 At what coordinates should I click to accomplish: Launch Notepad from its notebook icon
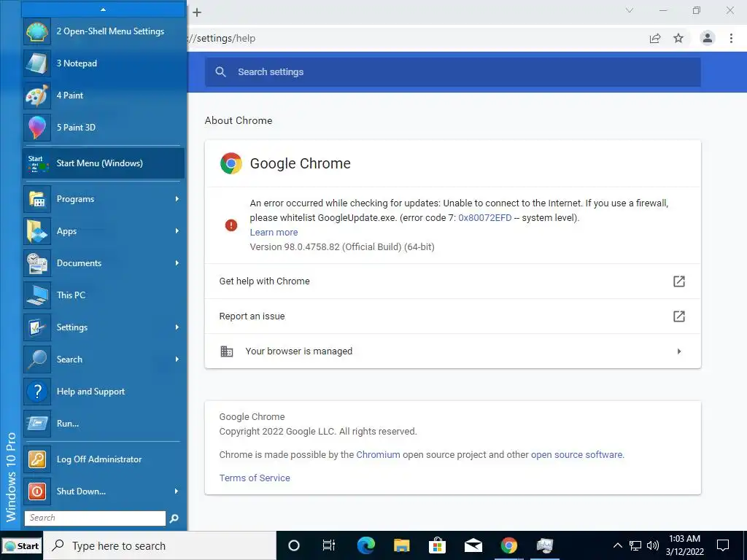[x=37, y=63]
